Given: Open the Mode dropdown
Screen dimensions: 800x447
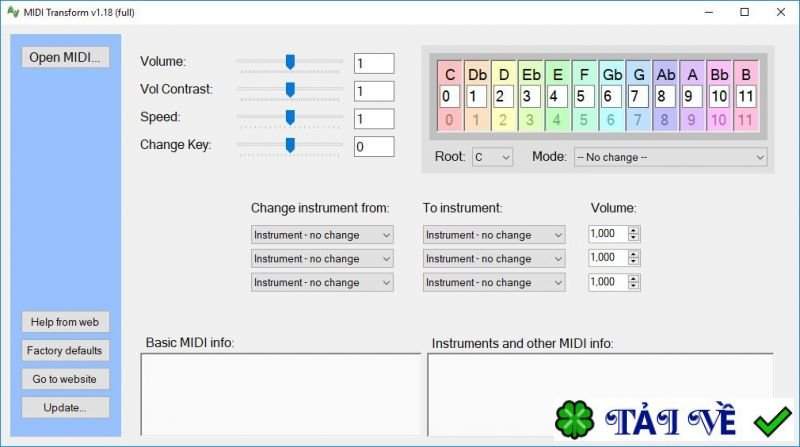Looking at the screenshot, I should pyautogui.click(x=670, y=157).
